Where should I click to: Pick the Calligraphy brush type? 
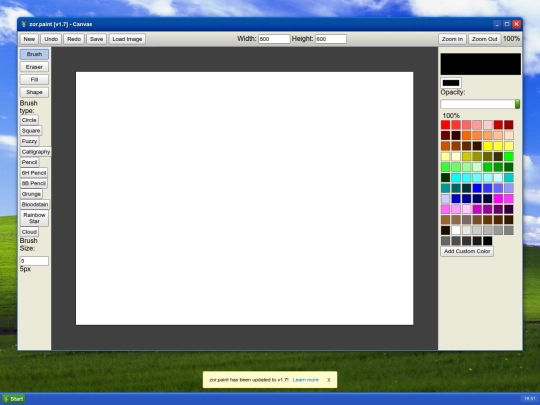click(x=36, y=152)
